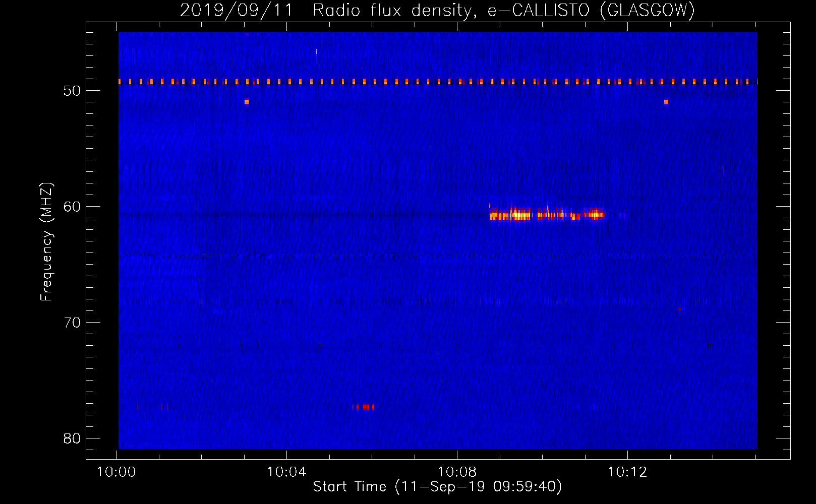Click the 'Frequency (MHZ)' axis label
This screenshot has height=504, width=816.
[x=46, y=241]
